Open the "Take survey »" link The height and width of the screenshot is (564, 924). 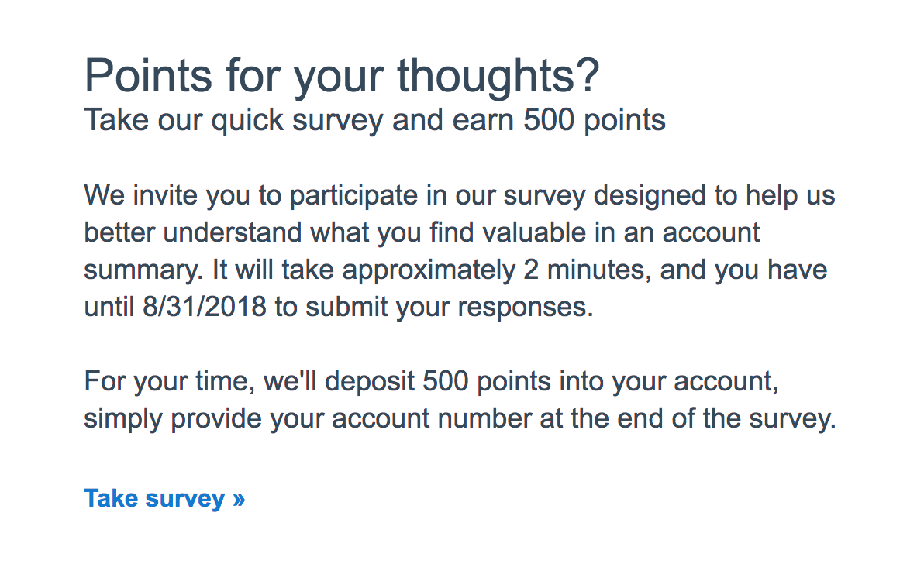(x=164, y=498)
